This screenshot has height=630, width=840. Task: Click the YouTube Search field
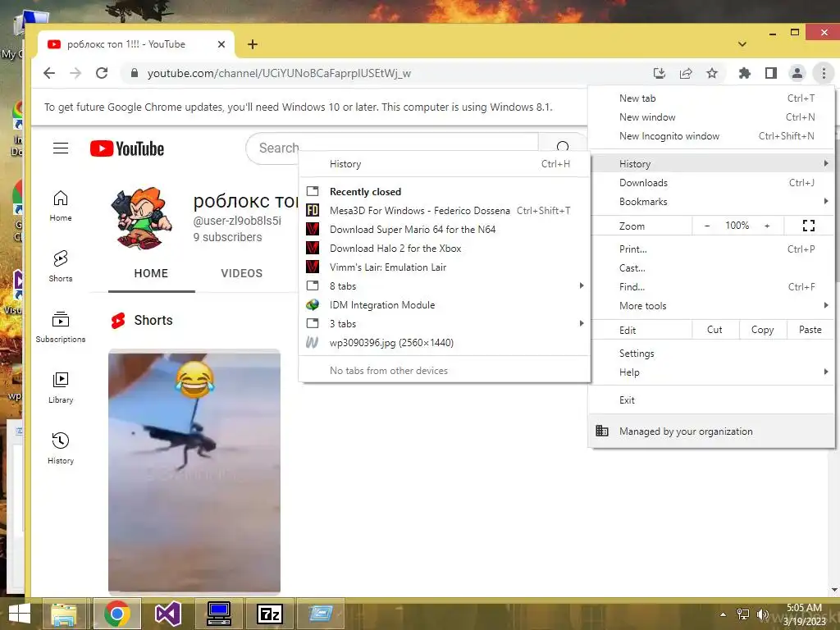click(392, 148)
